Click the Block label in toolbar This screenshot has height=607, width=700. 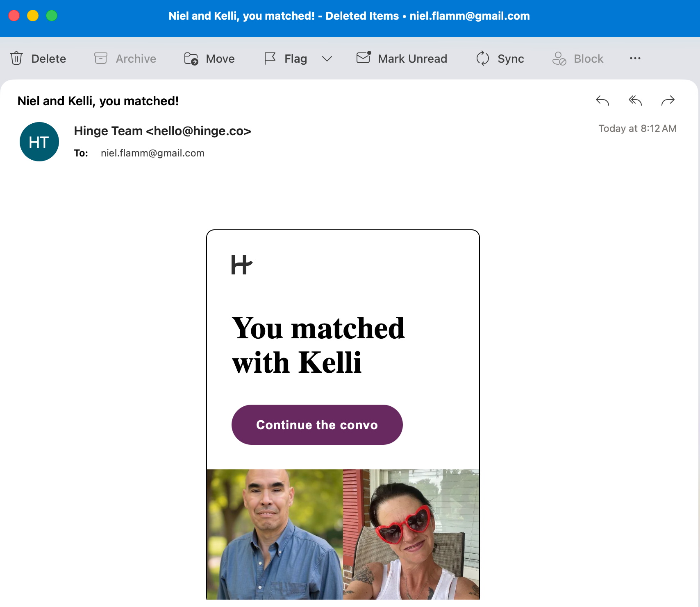pos(589,59)
